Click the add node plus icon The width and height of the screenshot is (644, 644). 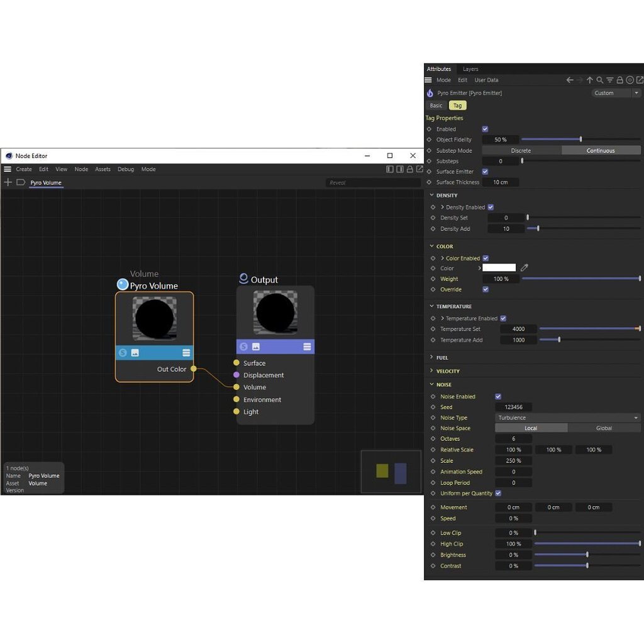pos(8,182)
